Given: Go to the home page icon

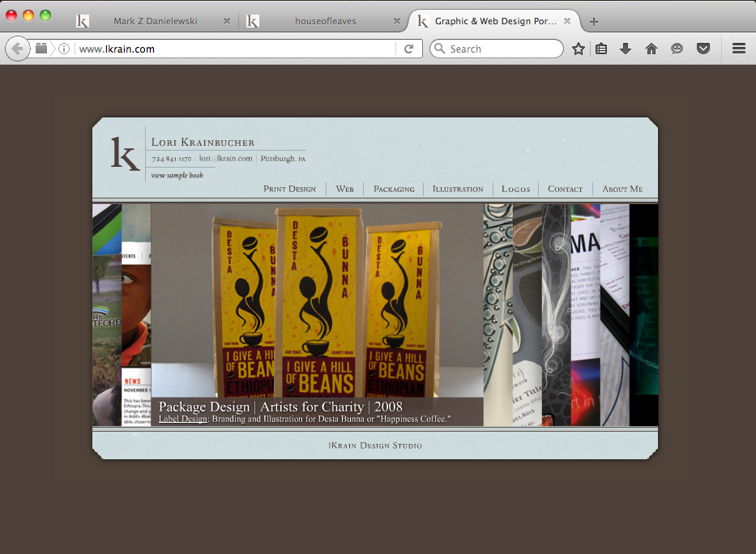Looking at the screenshot, I should click(x=651, y=49).
